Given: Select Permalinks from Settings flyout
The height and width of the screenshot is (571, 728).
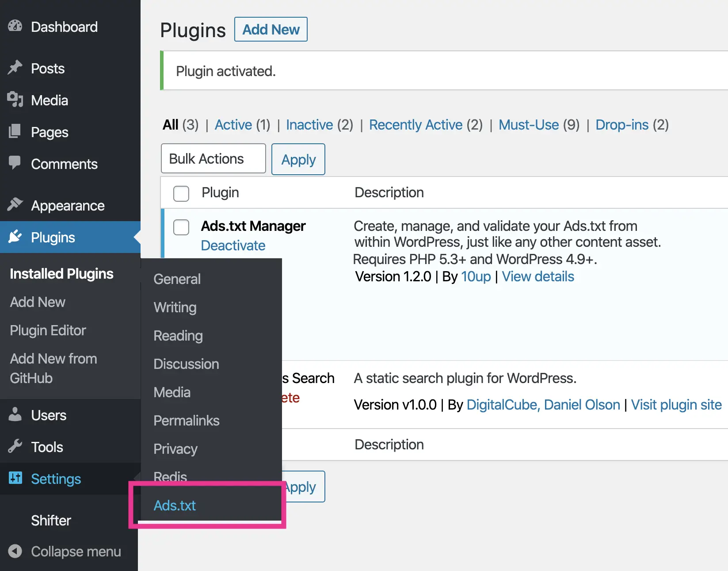Looking at the screenshot, I should point(186,421).
